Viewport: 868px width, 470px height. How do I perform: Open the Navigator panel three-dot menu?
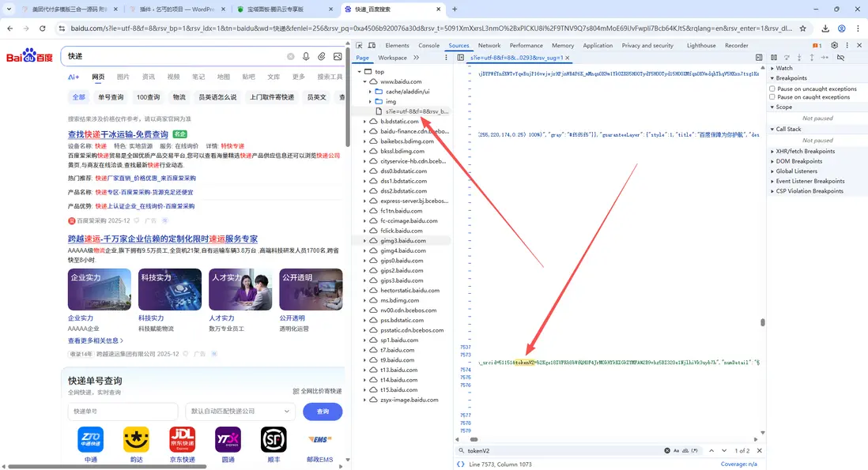[446, 58]
